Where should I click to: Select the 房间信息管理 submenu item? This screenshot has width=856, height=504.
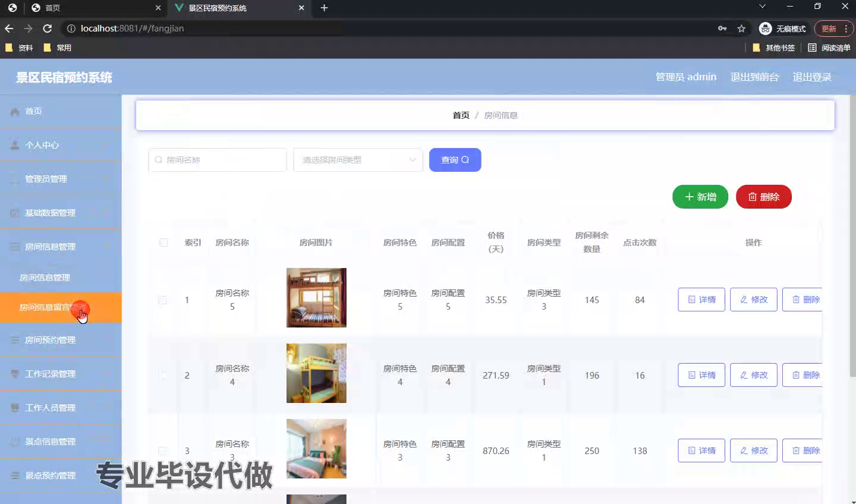pyautogui.click(x=61, y=278)
